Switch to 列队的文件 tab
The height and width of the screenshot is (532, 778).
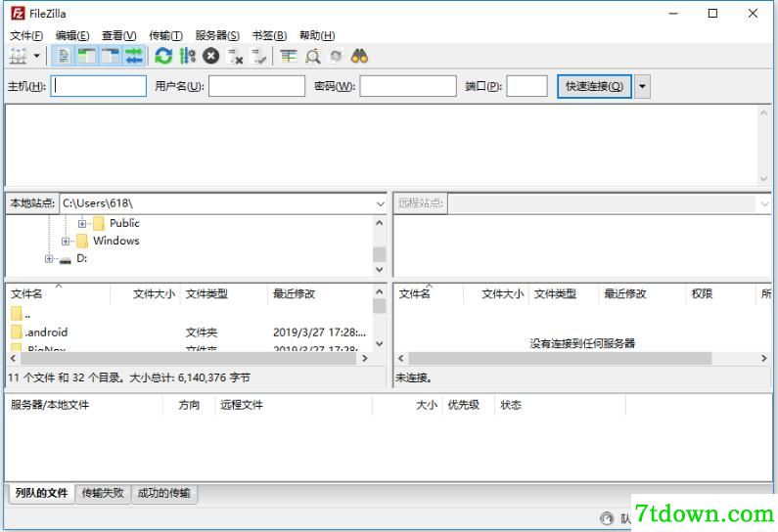[42, 493]
